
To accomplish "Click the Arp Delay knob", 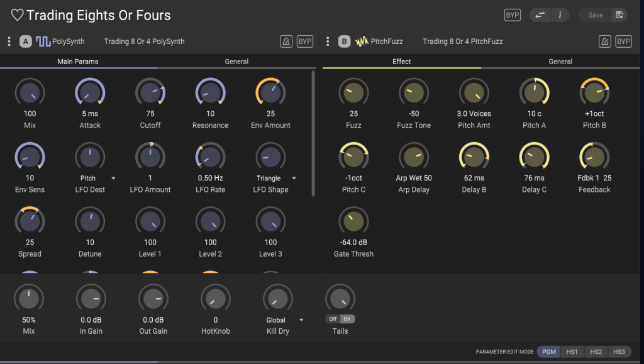I will click(x=414, y=157).
